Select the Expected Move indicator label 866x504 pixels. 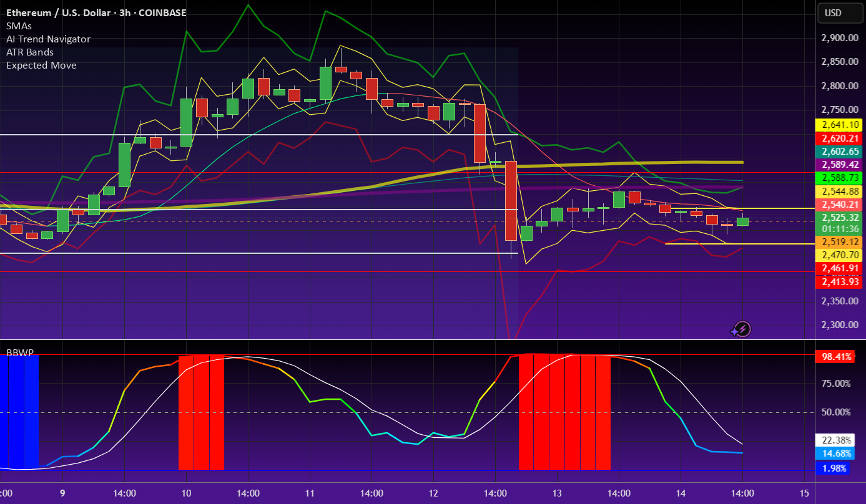pos(41,65)
